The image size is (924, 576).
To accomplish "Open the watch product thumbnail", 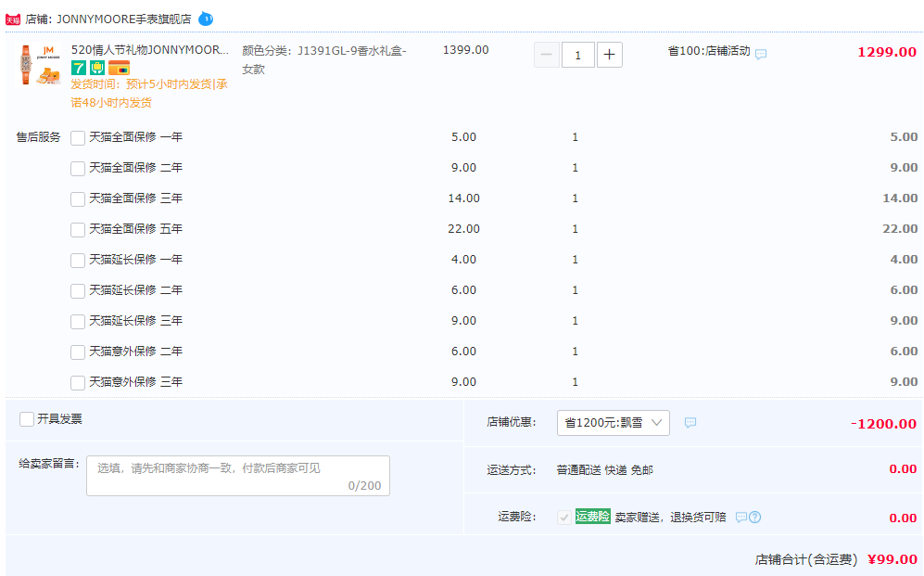I will pos(40,65).
